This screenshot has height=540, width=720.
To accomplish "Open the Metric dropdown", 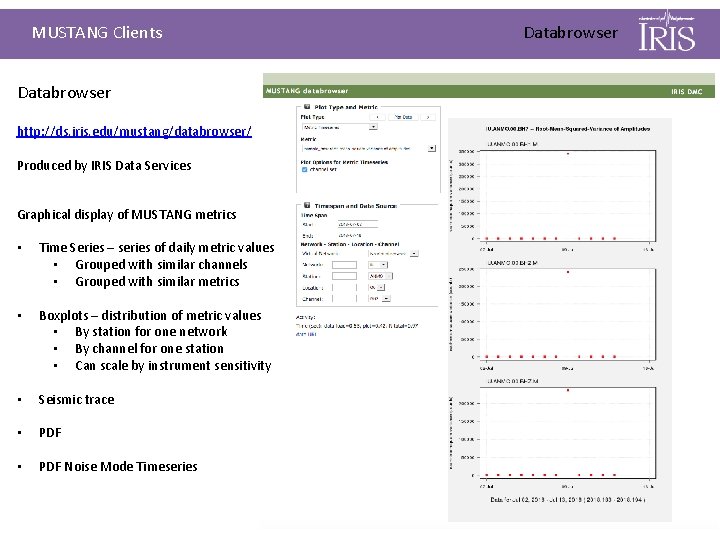I will coord(369,148).
